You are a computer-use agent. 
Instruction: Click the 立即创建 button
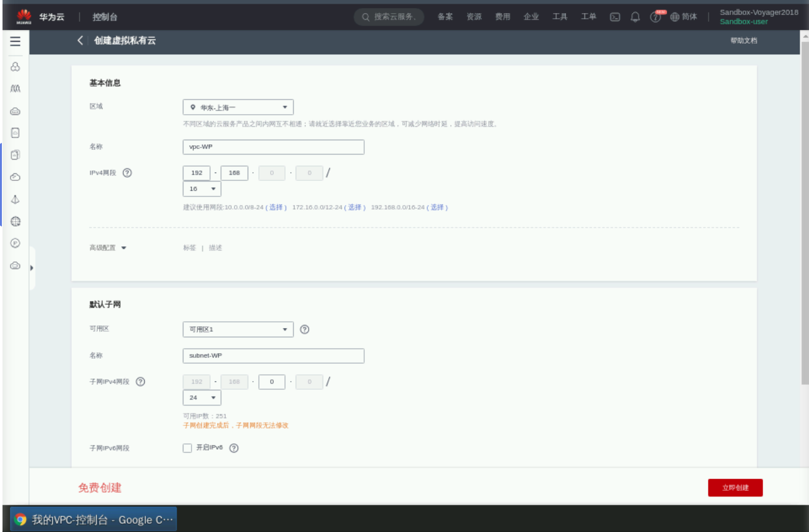735,488
